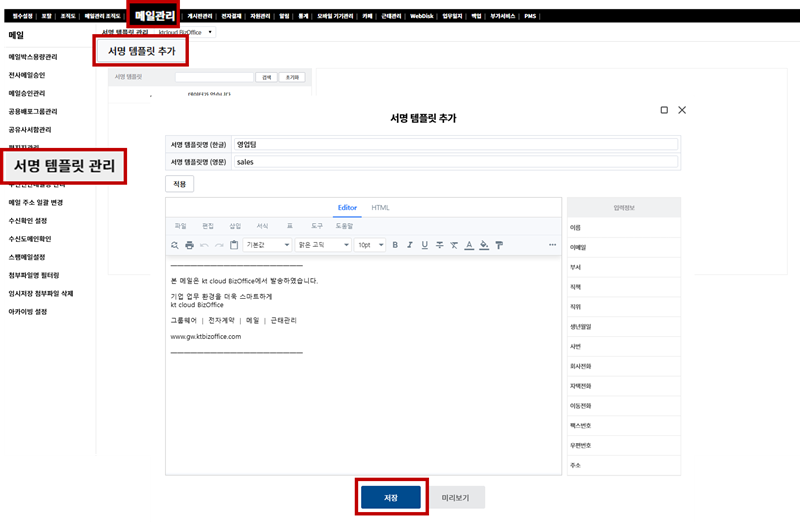The width and height of the screenshot is (800, 522).
Task: Click the undo arrow in editor toolbar
Action: pos(204,245)
